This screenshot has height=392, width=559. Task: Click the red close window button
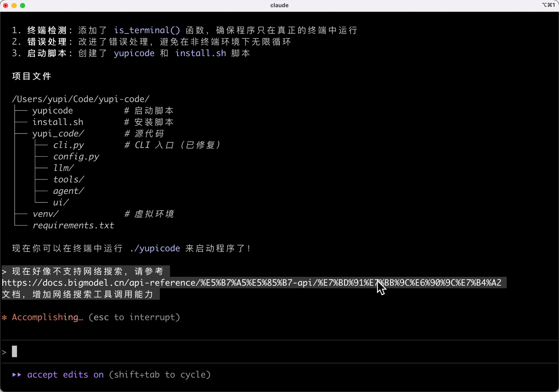pos(5,5)
